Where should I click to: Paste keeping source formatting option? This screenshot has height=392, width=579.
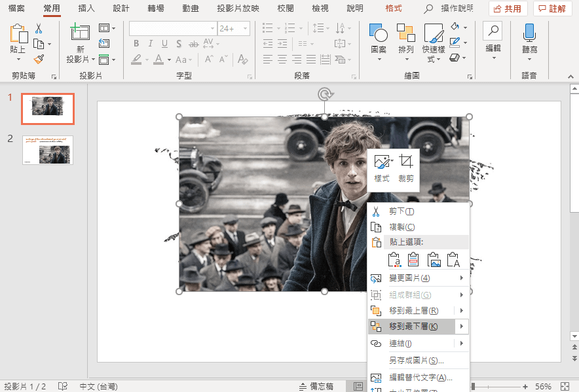(413, 260)
